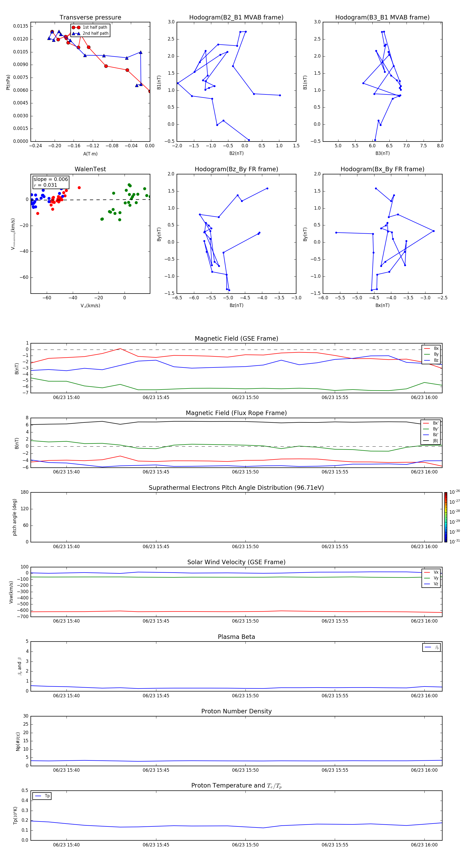Click the 'Proton Number Density' title
The width and height of the screenshot is (473, 868).
(236, 711)
